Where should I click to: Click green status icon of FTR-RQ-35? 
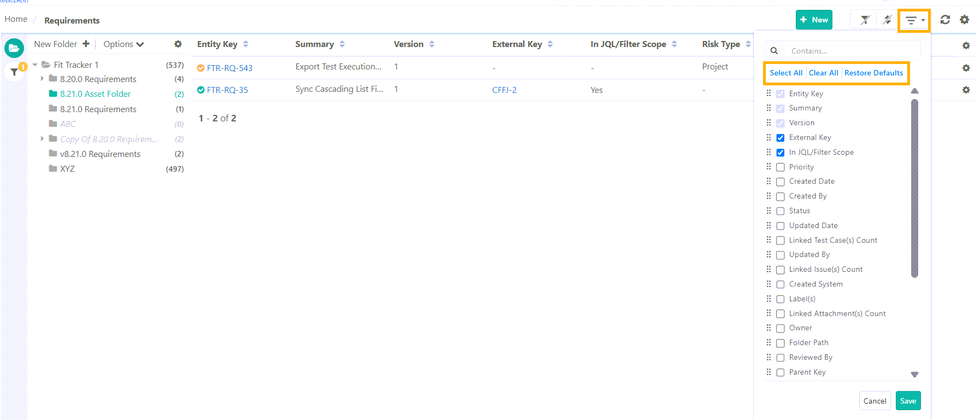click(201, 90)
